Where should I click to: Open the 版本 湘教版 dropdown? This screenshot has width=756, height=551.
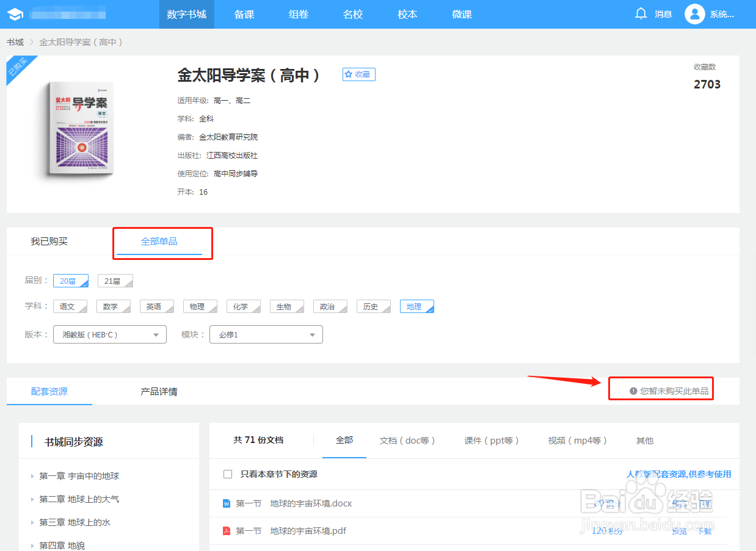110,334
